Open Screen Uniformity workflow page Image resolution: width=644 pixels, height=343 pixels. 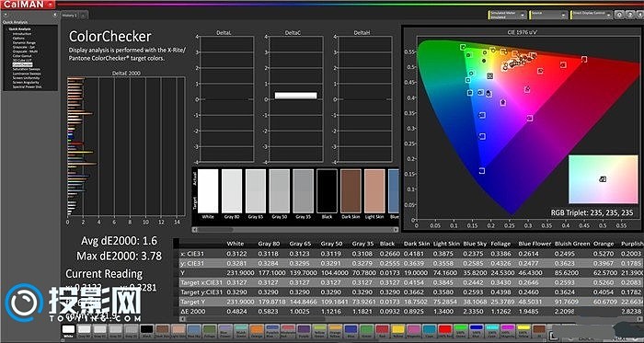[x=26, y=78]
